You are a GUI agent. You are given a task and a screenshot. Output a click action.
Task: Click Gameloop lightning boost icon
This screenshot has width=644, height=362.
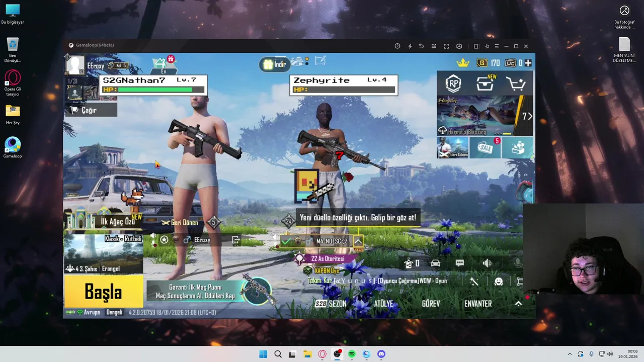tap(410, 46)
